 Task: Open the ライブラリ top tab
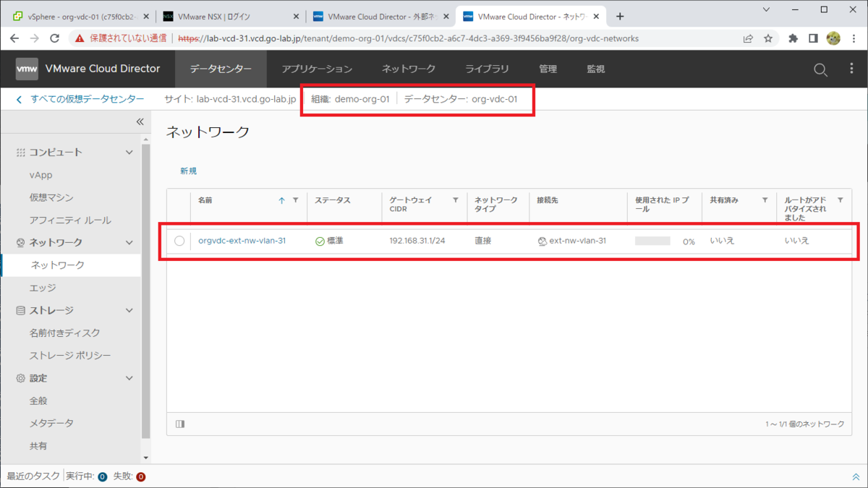(487, 69)
